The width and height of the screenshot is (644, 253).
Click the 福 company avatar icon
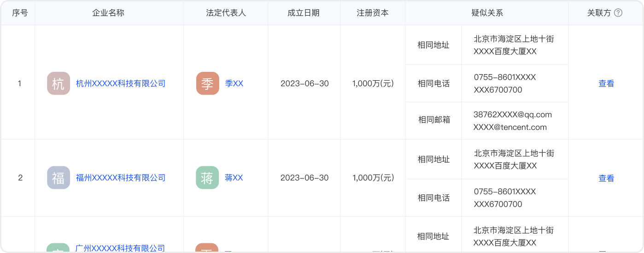click(59, 178)
